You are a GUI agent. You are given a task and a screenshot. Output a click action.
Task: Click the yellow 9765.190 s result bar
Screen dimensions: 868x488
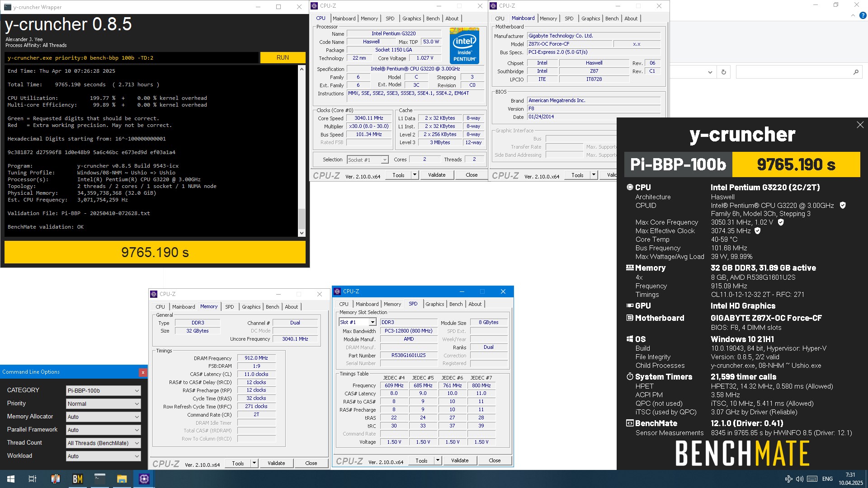(x=155, y=252)
